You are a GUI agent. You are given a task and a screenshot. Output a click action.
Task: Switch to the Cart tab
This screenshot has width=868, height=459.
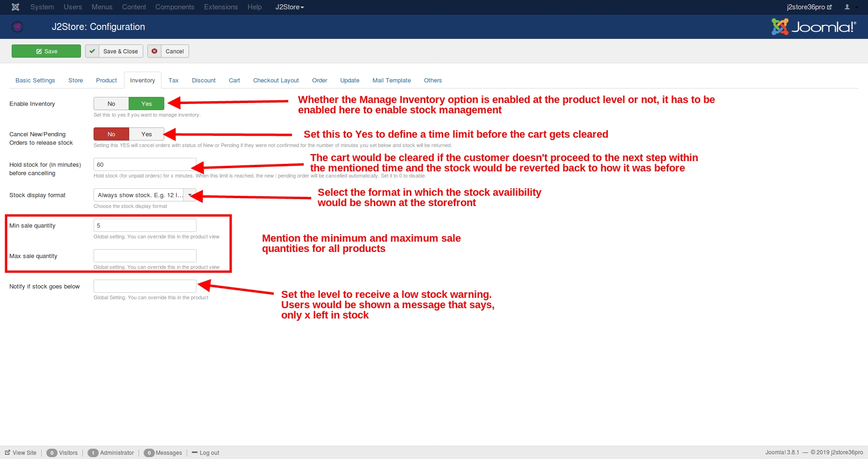coord(234,80)
